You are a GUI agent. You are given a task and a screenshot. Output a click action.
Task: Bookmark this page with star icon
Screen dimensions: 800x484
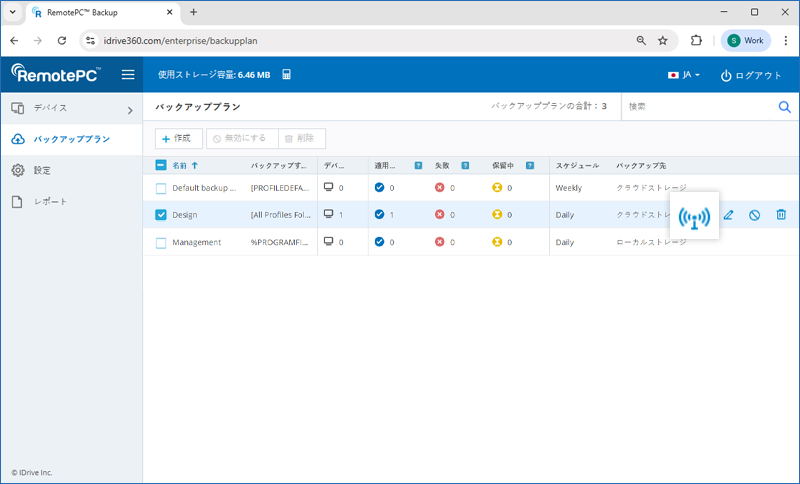663,41
